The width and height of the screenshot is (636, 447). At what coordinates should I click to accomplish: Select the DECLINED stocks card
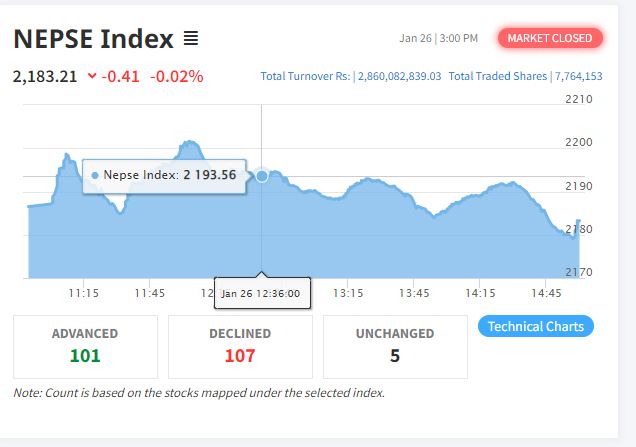(240, 346)
